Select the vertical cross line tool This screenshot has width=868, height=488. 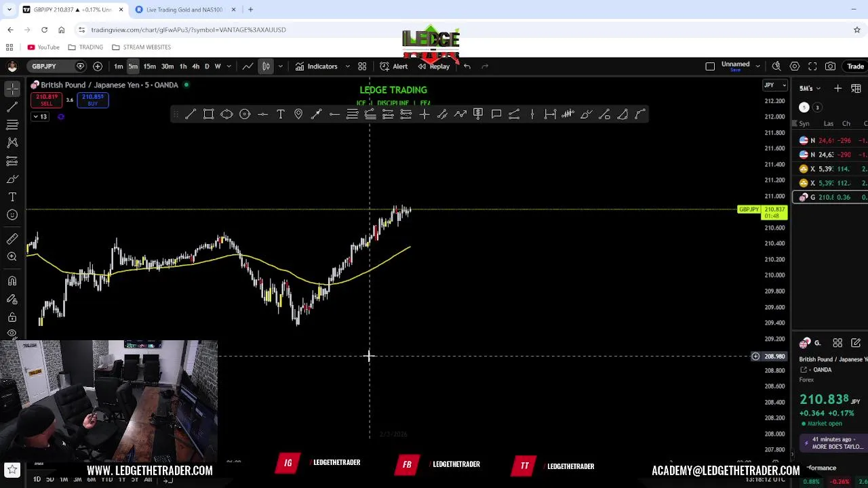click(x=425, y=114)
